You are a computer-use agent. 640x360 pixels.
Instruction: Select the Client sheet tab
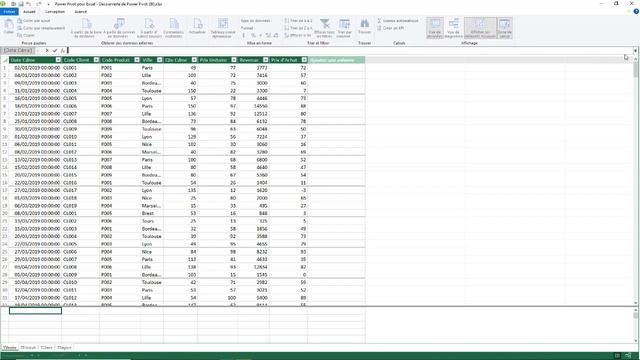(x=47, y=348)
